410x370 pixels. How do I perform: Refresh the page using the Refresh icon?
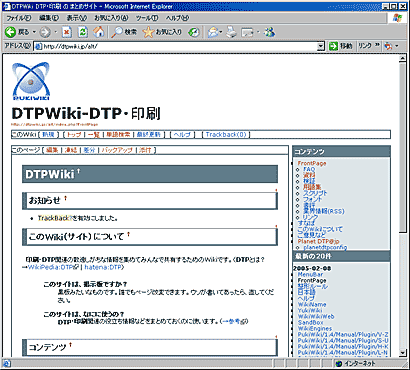83,32
